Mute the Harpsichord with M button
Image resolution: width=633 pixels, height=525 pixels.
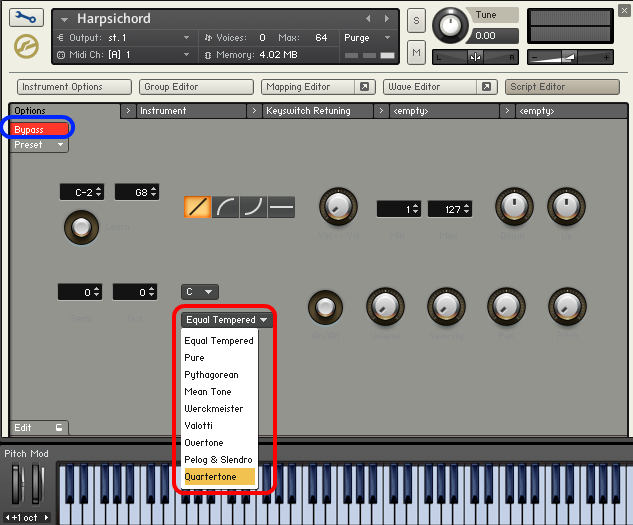[x=416, y=52]
